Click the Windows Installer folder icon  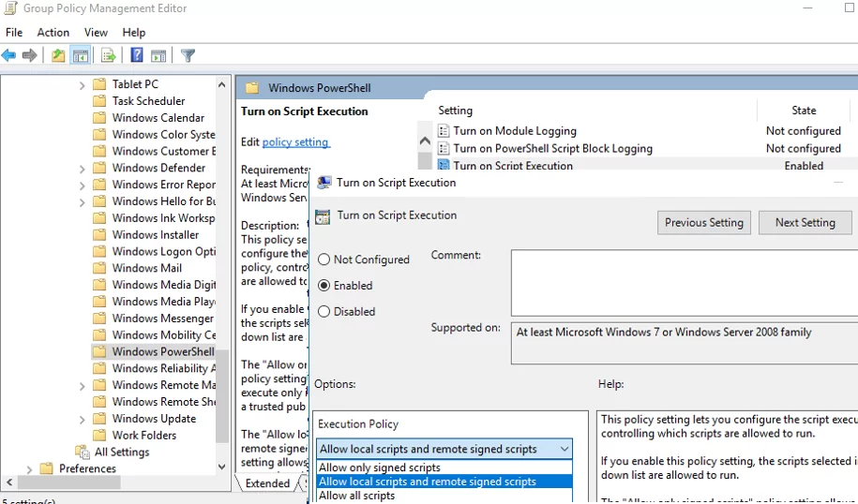(99, 234)
